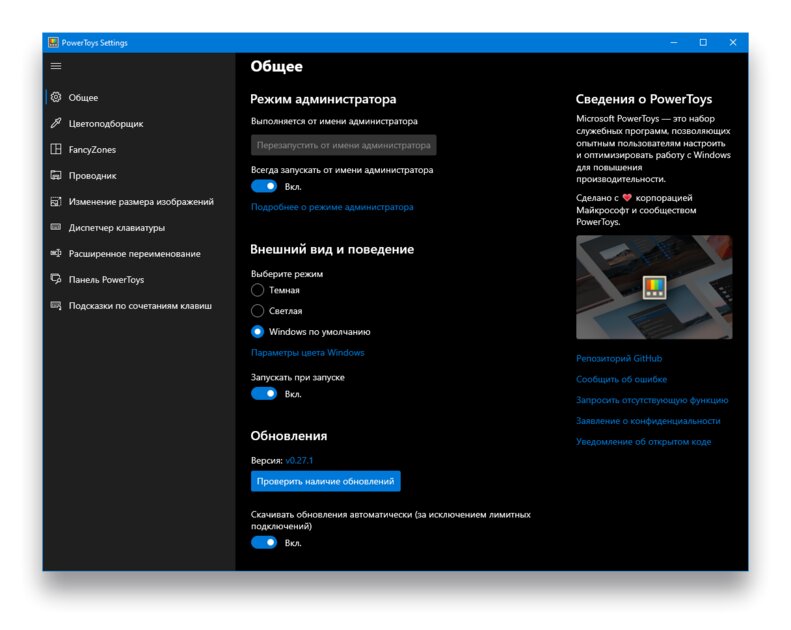791x630 pixels.
Task: Click the rename icon for Расширенное переименование
Action: (x=56, y=253)
